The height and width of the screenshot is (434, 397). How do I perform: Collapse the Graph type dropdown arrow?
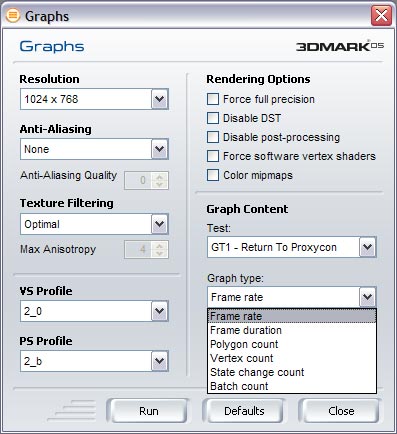368,297
